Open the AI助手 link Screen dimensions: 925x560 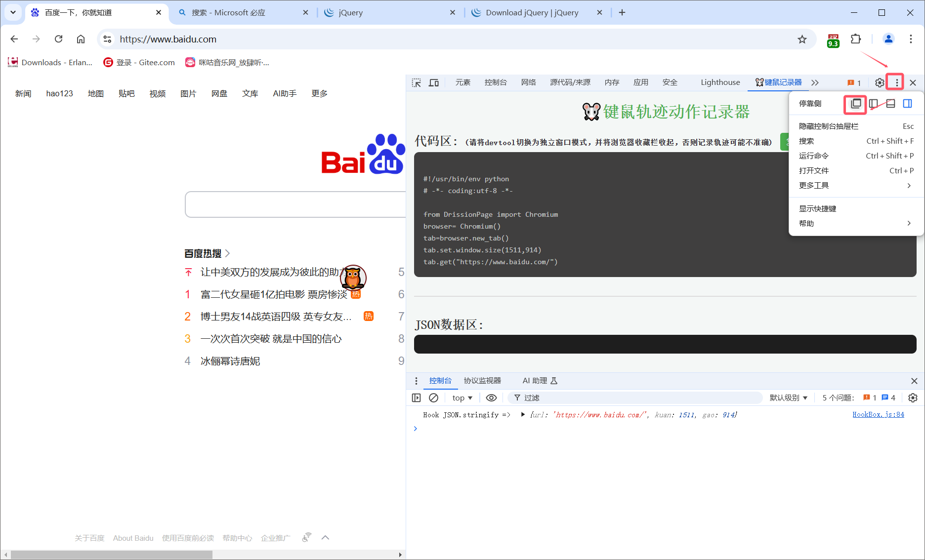[285, 93]
